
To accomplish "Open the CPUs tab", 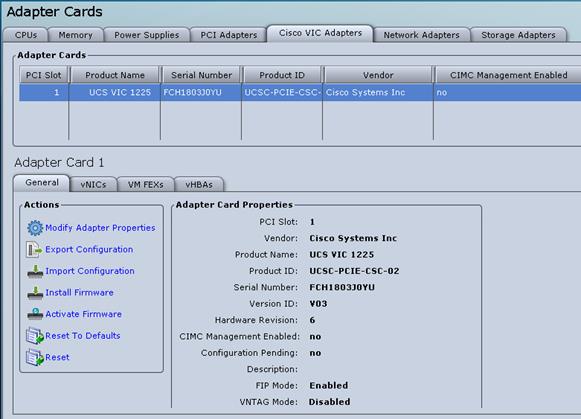I will [x=26, y=35].
